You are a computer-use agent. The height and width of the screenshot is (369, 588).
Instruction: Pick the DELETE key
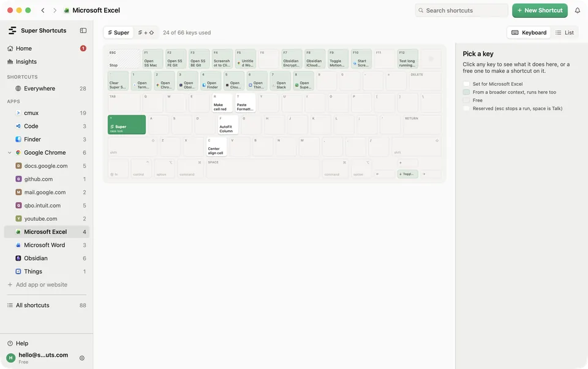click(425, 81)
